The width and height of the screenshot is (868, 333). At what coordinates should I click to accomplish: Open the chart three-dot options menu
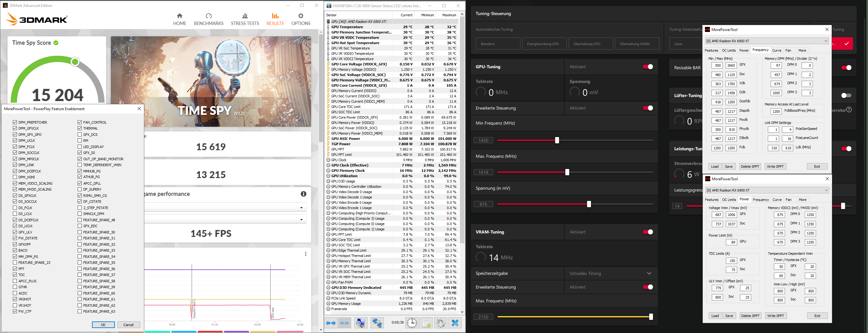pyautogui.click(x=306, y=254)
